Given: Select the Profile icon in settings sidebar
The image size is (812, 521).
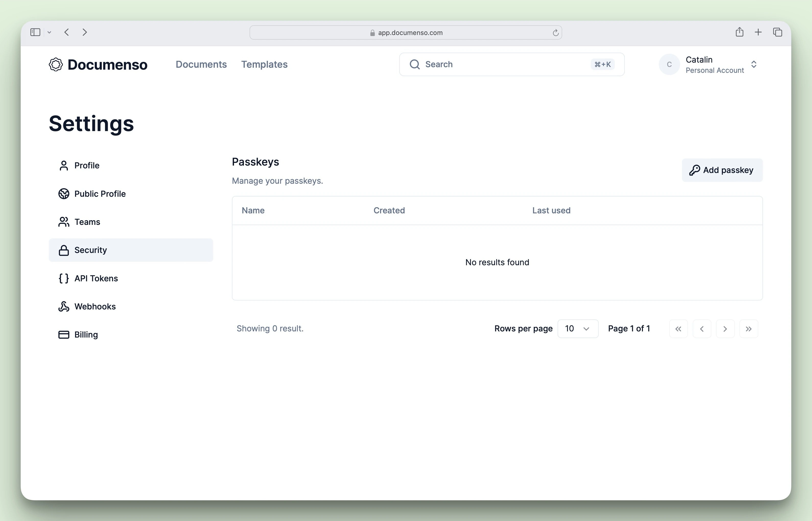Looking at the screenshot, I should click(x=64, y=165).
